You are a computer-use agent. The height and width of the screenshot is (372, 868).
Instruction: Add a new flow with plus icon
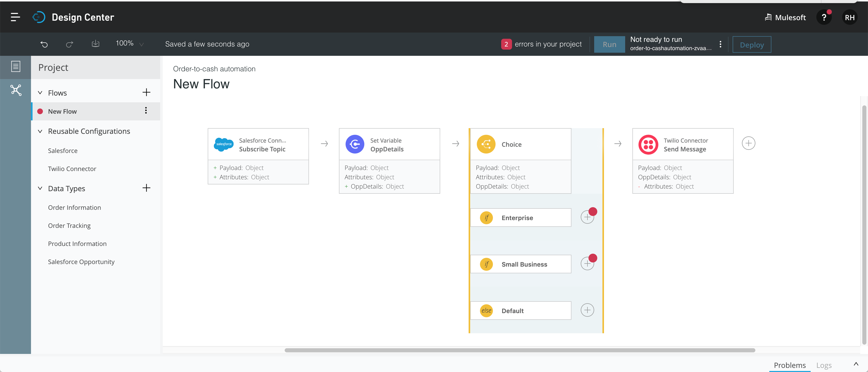pos(146,92)
